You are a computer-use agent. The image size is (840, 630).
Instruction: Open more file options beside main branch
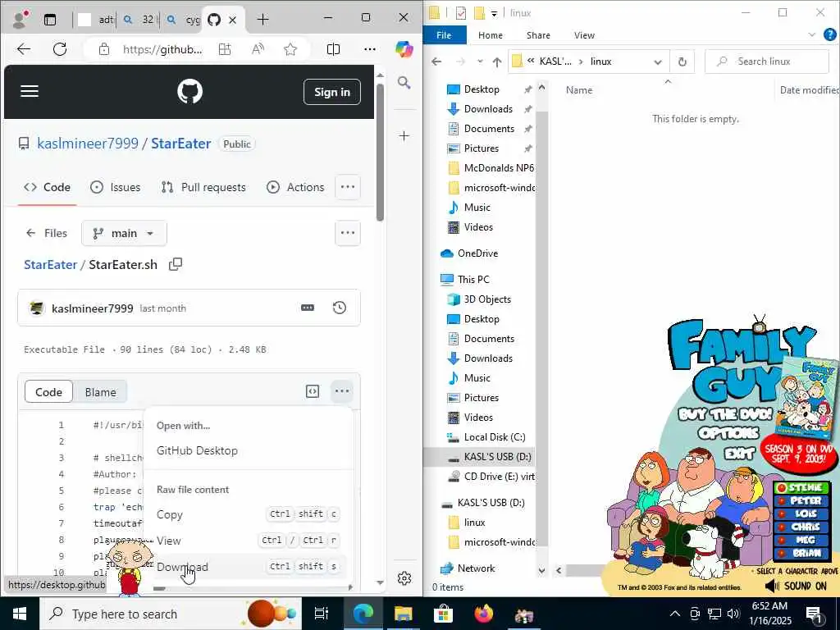pos(348,232)
